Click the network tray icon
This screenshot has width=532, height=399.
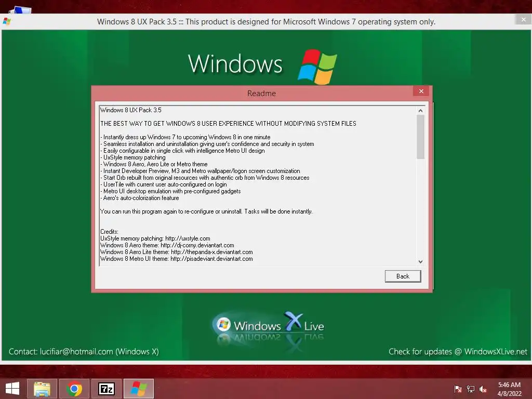pos(471,389)
